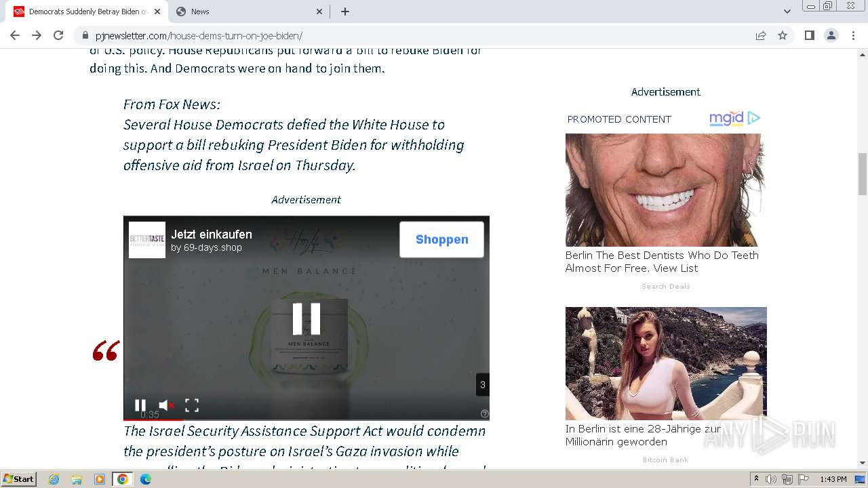Open the Chrome profile menu
The image size is (868, 488).
click(831, 35)
